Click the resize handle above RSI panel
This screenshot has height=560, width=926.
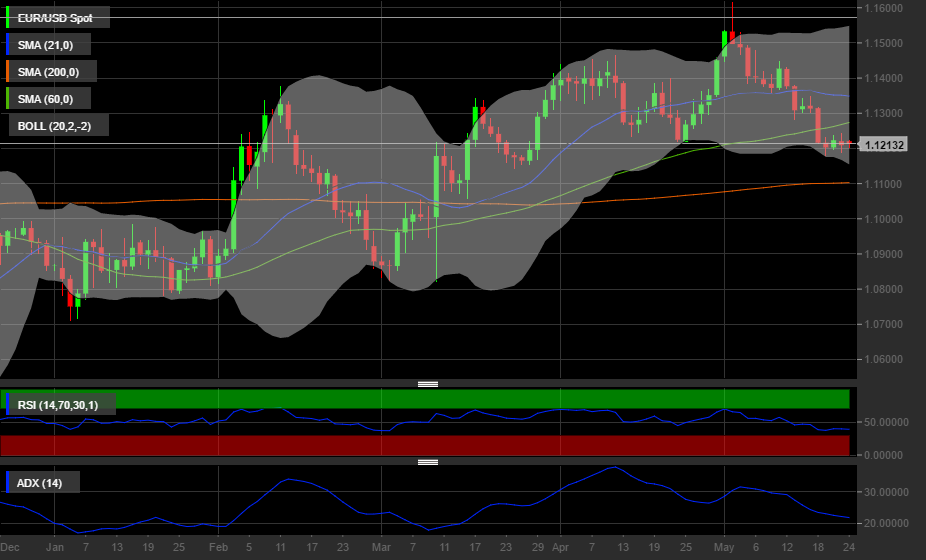coord(428,384)
